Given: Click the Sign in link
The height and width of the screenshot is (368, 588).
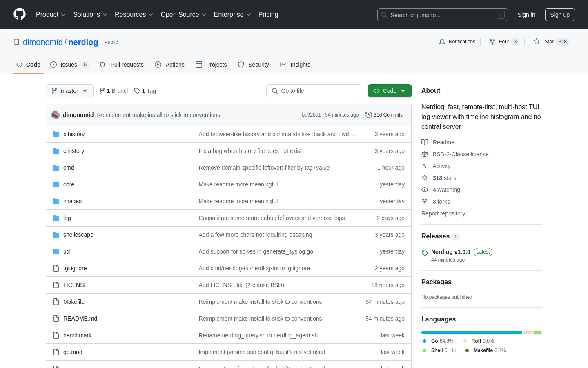Looking at the screenshot, I should point(526,15).
